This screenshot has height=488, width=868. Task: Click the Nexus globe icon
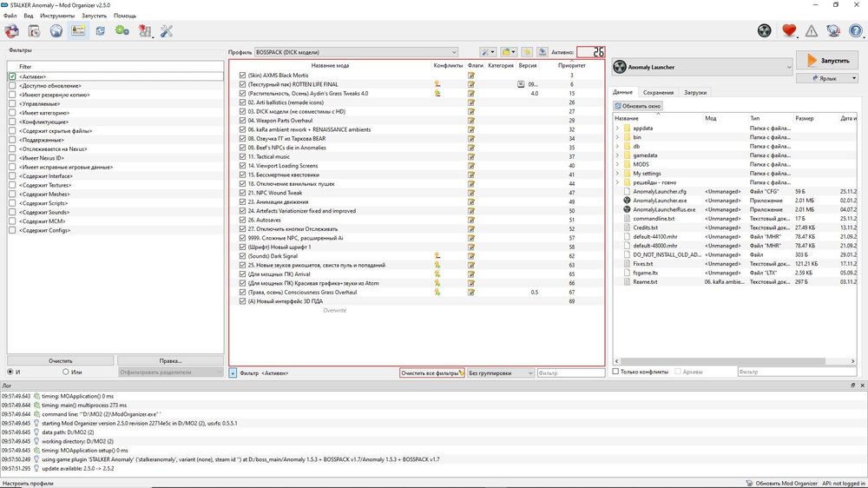56,31
